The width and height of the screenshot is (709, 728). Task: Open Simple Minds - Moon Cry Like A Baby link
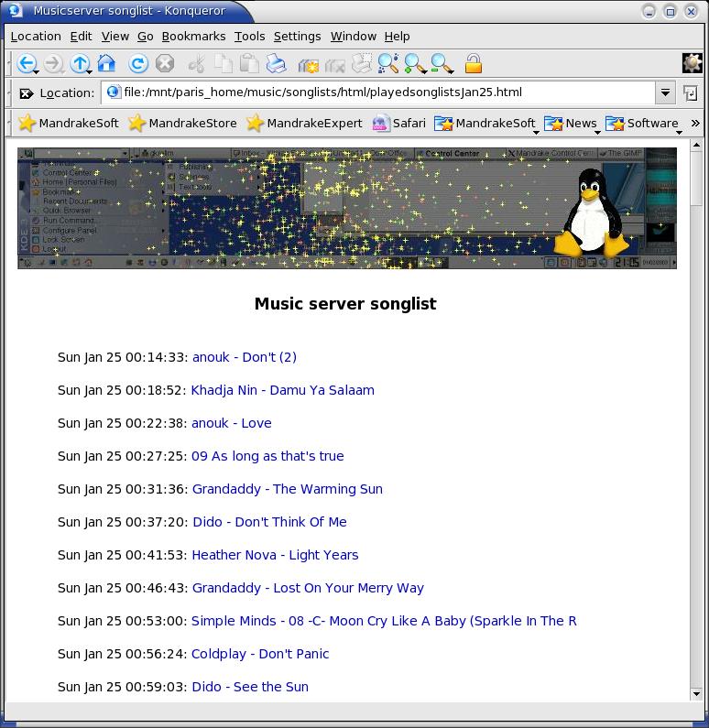click(x=384, y=621)
